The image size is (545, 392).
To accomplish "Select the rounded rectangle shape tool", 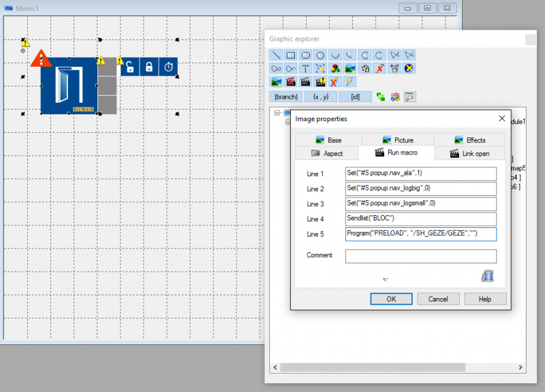I will (305, 55).
